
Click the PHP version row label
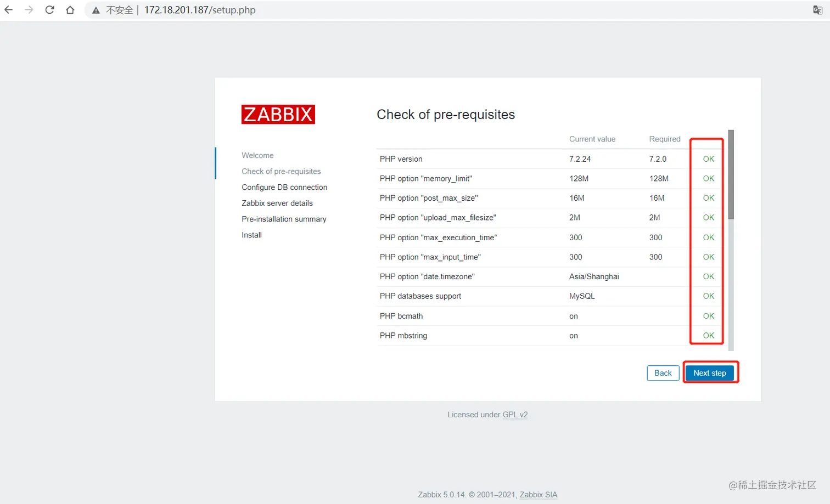[401, 159]
